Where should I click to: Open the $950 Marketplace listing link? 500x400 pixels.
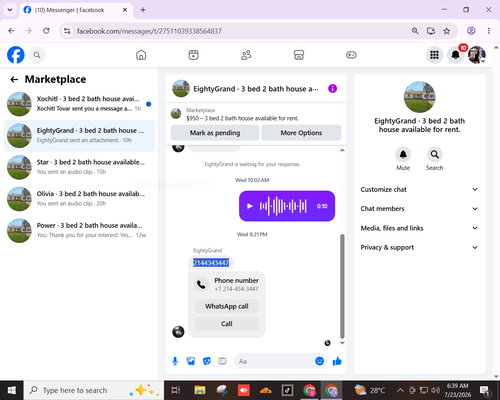tap(242, 118)
